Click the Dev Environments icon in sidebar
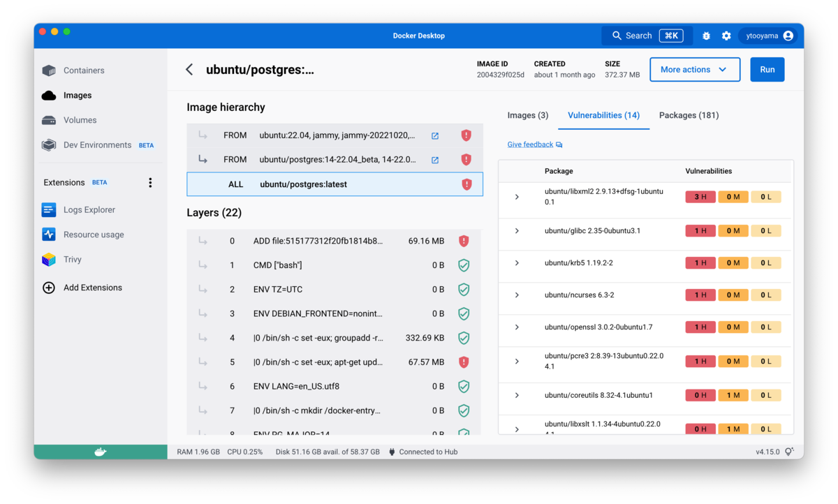The width and height of the screenshot is (838, 504). click(x=49, y=145)
